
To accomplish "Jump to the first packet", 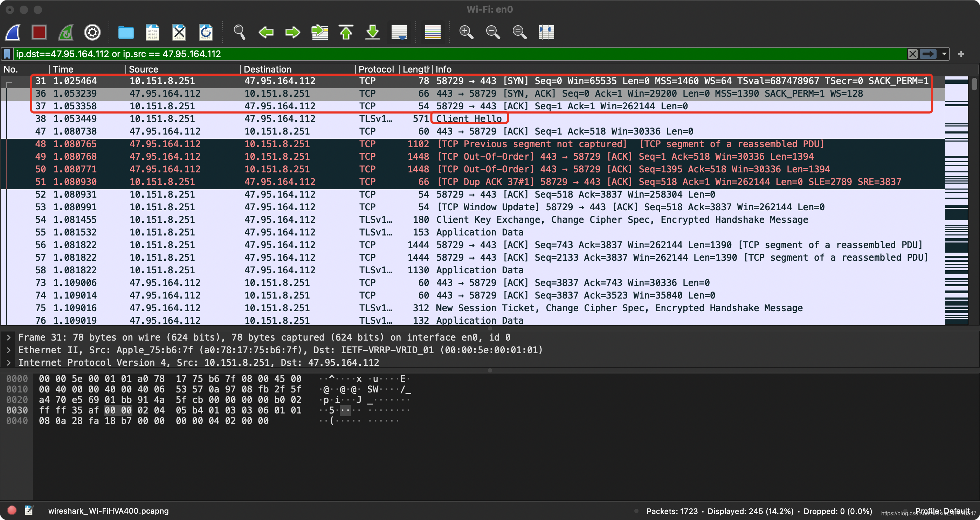I will pyautogui.click(x=346, y=32).
